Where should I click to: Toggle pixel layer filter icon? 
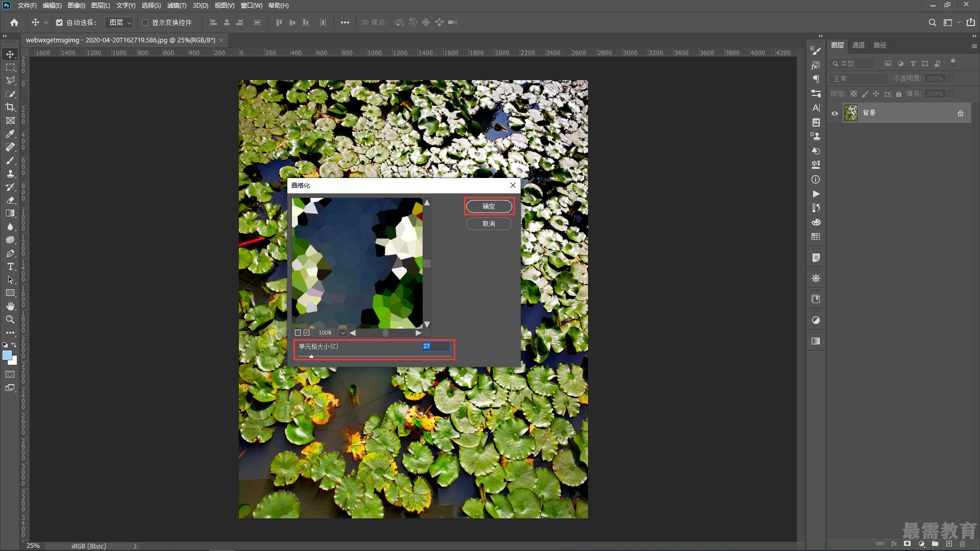click(x=888, y=64)
